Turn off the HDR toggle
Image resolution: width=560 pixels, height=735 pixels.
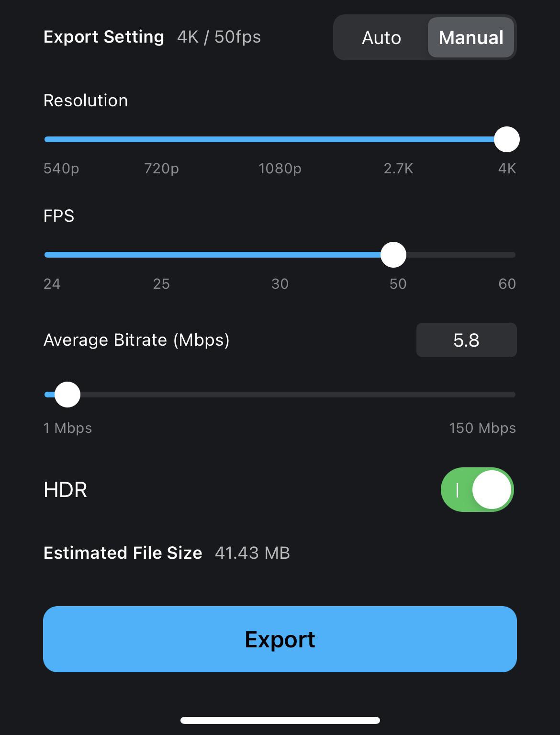pos(477,489)
